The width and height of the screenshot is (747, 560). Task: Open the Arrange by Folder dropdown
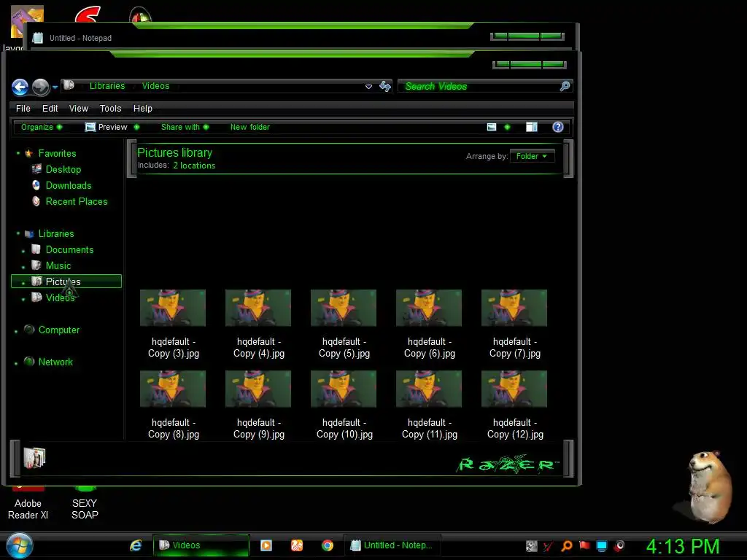pos(532,156)
